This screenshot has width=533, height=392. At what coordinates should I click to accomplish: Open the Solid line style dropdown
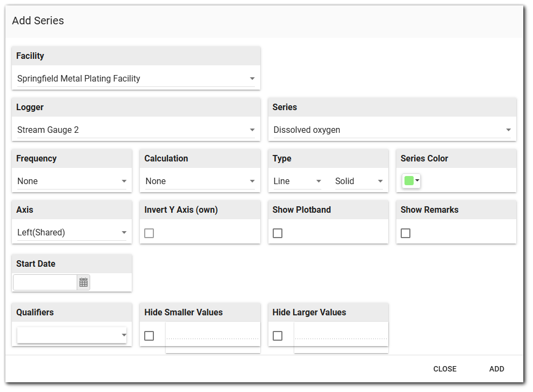pyautogui.click(x=359, y=181)
